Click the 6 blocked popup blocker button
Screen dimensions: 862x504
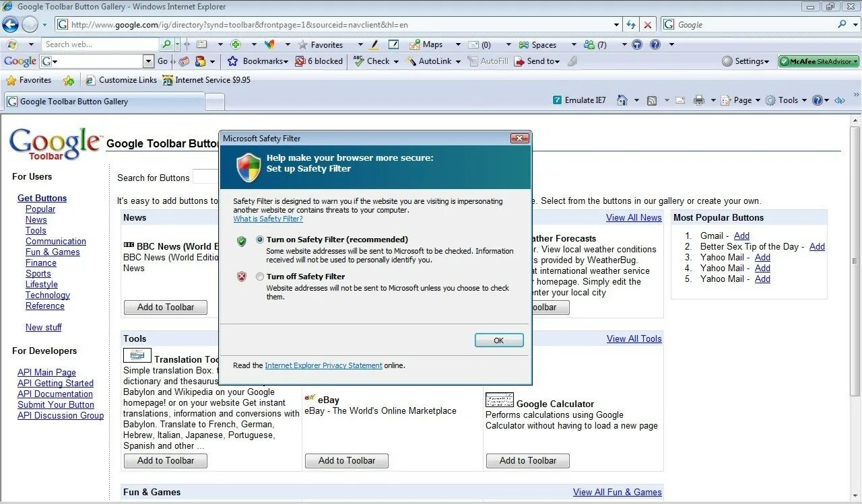pos(319,61)
